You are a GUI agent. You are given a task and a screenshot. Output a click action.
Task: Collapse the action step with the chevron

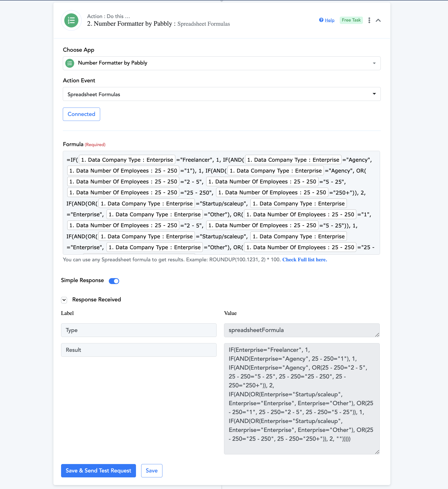378,20
